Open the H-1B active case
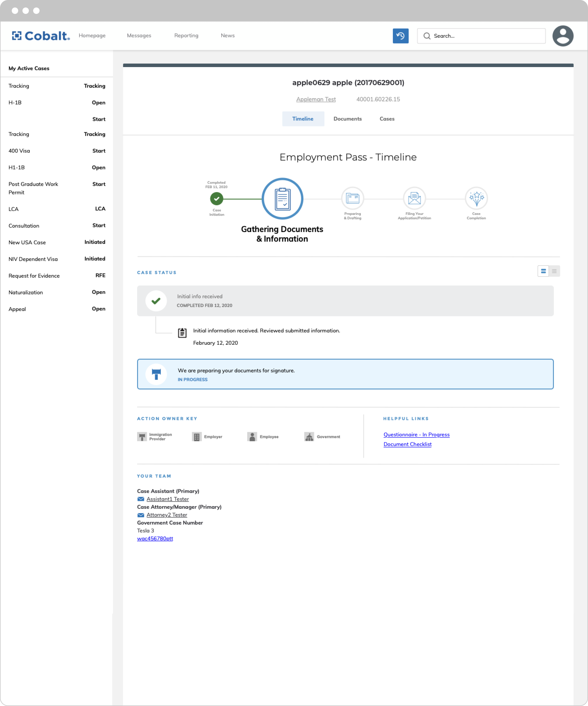Image resolution: width=588 pixels, height=706 pixels. coord(57,103)
